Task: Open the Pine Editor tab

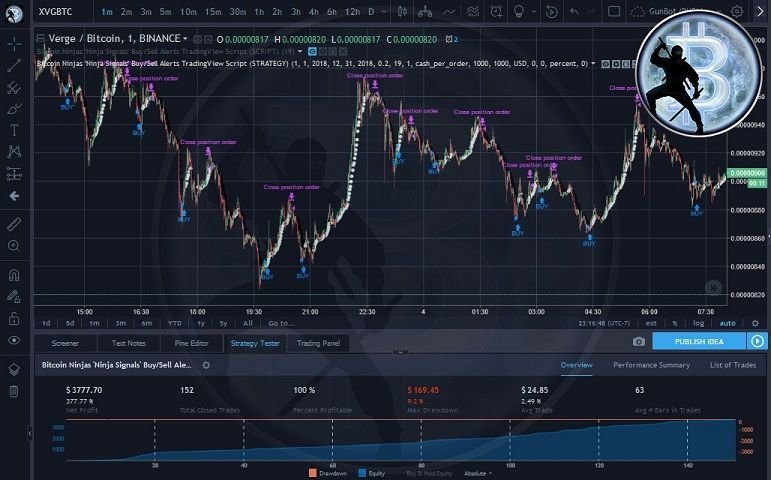Action: tap(191, 343)
